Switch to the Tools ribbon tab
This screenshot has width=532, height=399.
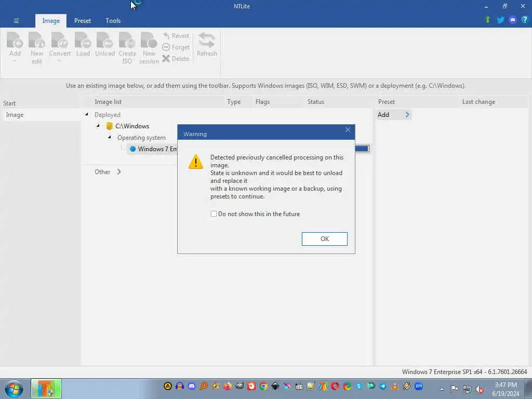(x=113, y=21)
